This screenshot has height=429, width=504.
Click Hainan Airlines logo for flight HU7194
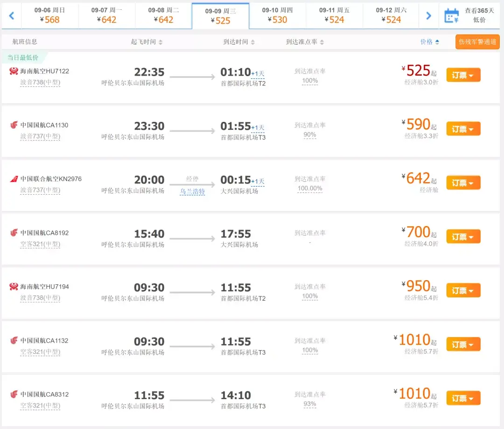14,287
